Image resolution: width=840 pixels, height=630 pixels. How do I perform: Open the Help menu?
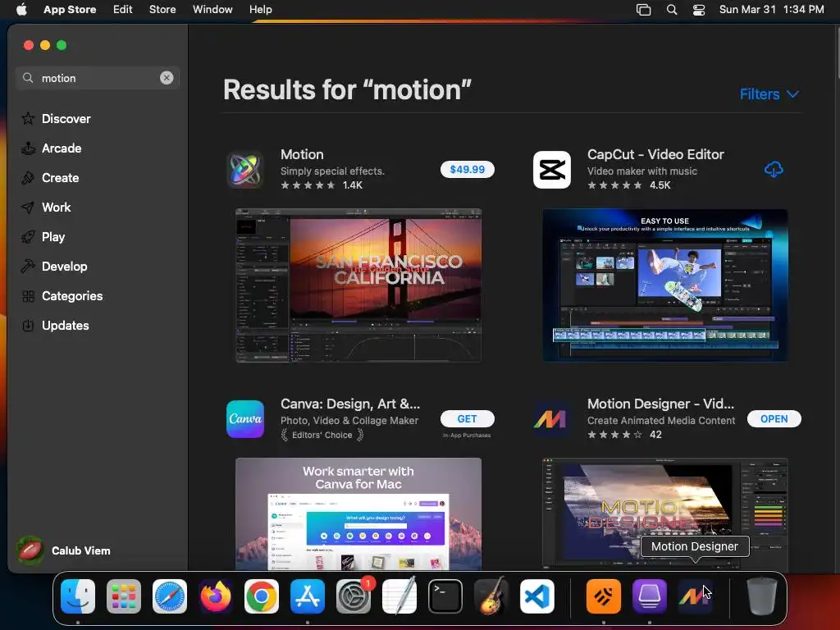coord(260,9)
